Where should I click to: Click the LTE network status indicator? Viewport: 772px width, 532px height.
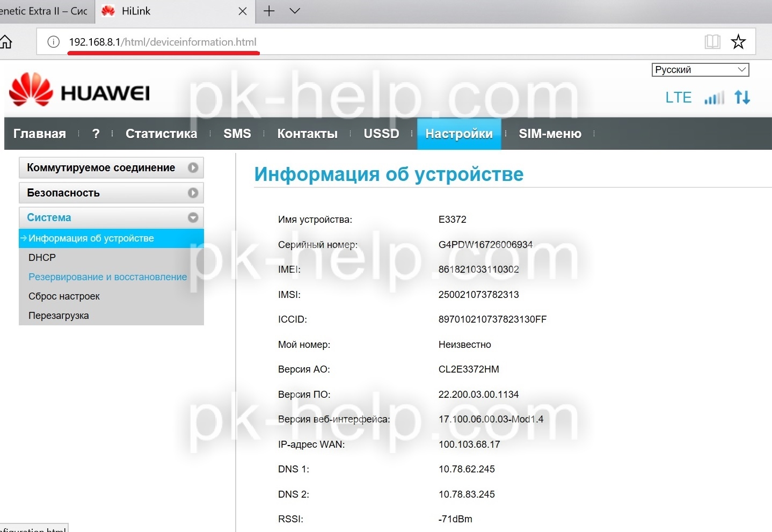coord(679,98)
